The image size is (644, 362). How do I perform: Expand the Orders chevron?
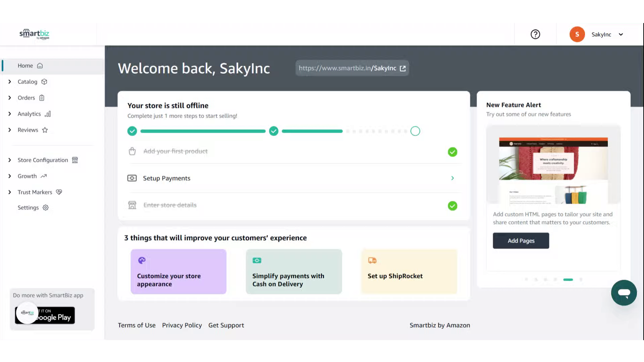(x=10, y=98)
